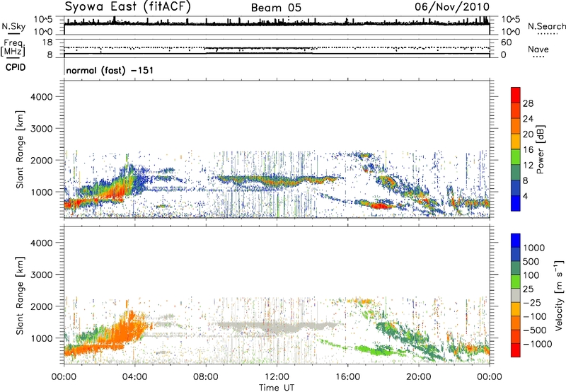Click the Power [dB] color bar
Screen dimensions: 566x392
pos(516,149)
